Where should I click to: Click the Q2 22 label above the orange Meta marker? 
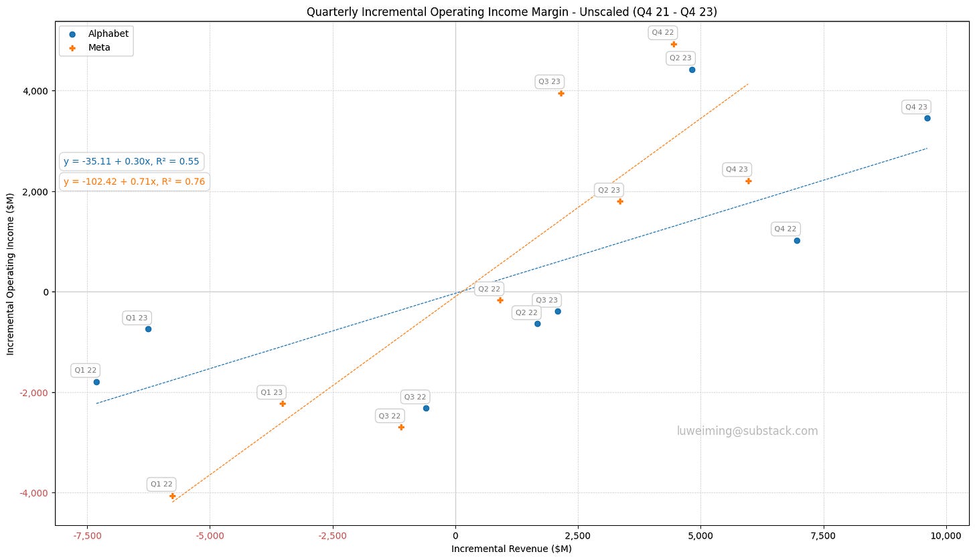tap(489, 289)
